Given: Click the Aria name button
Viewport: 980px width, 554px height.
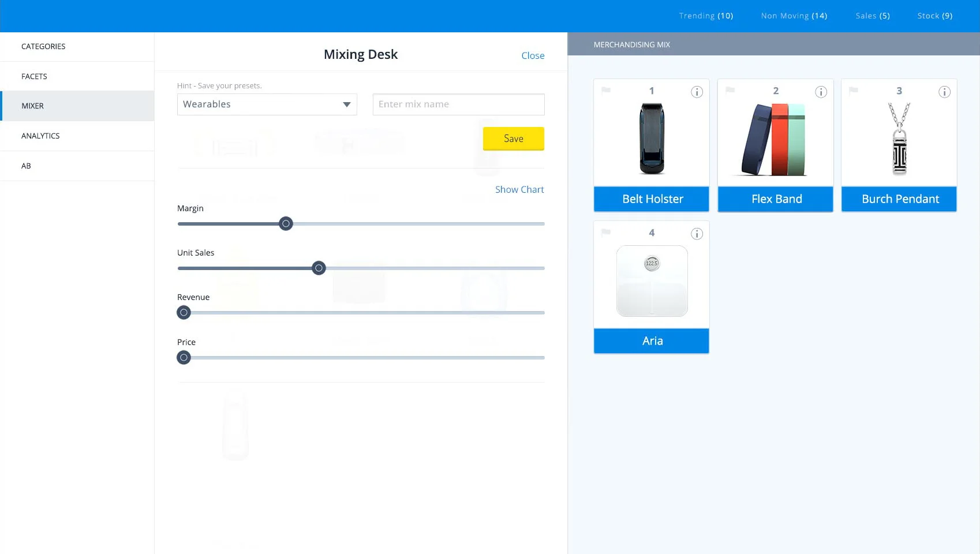Looking at the screenshot, I should 652,341.
